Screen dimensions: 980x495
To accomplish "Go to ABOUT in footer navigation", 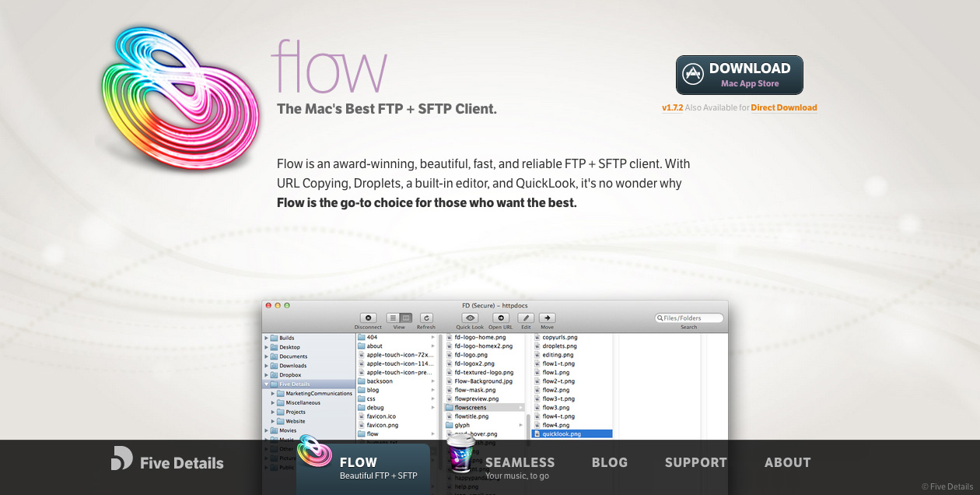I will pyautogui.click(x=788, y=462).
